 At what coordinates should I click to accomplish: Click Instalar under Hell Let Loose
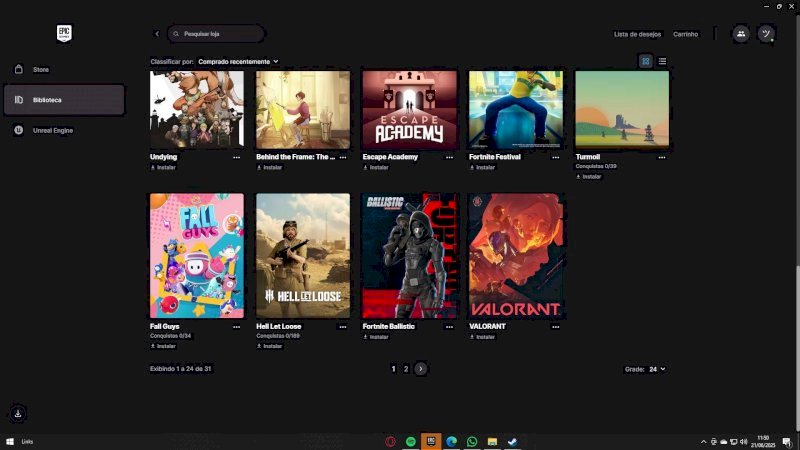click(268, 346)
